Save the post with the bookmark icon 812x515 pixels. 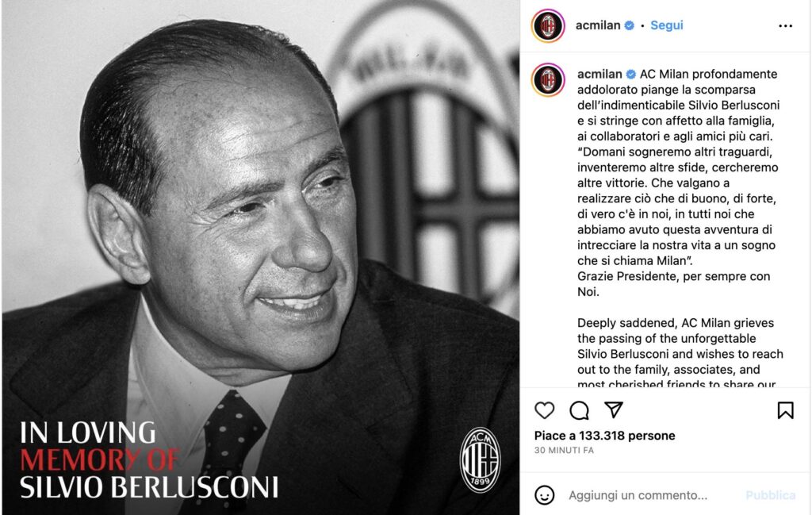(x=785, y=410)
